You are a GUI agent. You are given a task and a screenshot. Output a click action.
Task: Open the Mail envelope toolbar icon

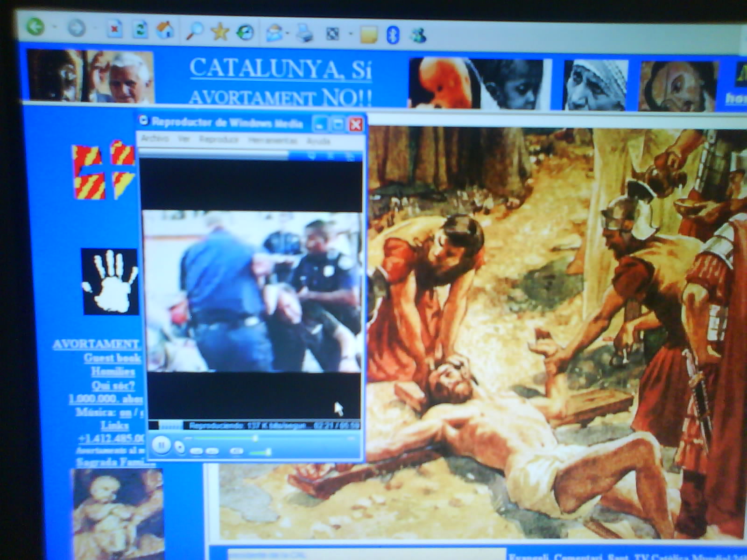(275, 33)
